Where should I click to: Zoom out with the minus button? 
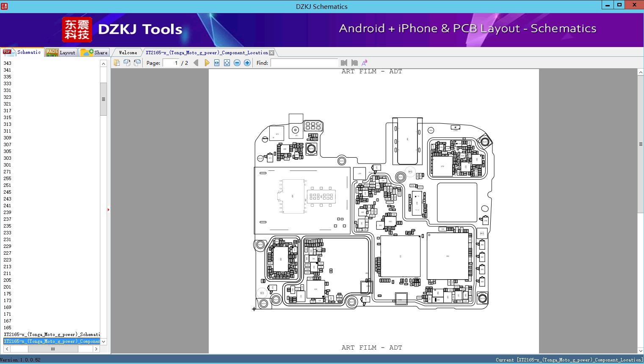237,63
